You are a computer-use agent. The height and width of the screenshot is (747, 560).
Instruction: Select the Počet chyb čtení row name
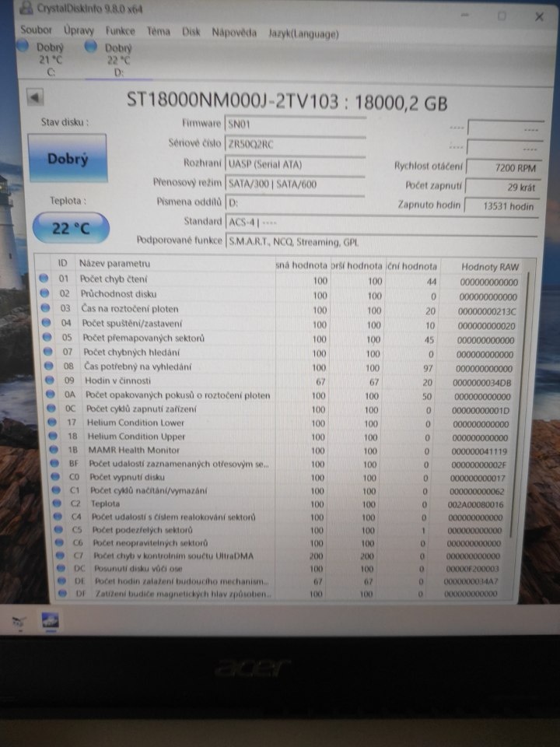click(114, 279)
